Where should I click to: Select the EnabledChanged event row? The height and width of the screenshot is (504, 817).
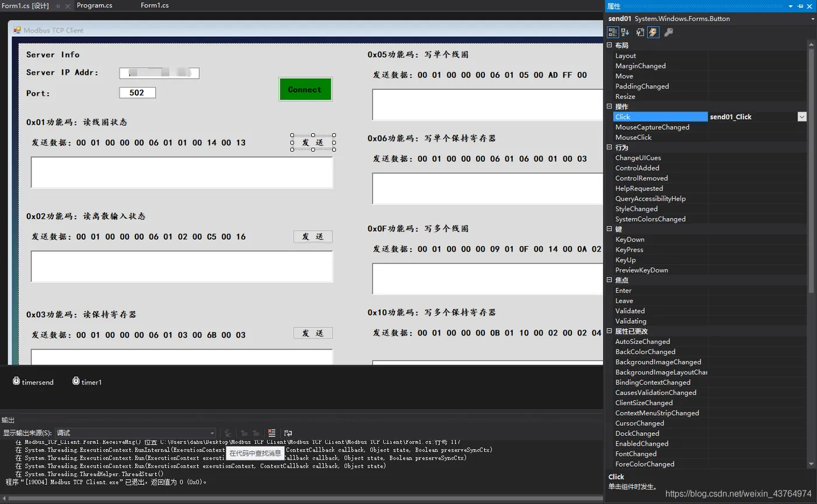click(x=710, y=443)
